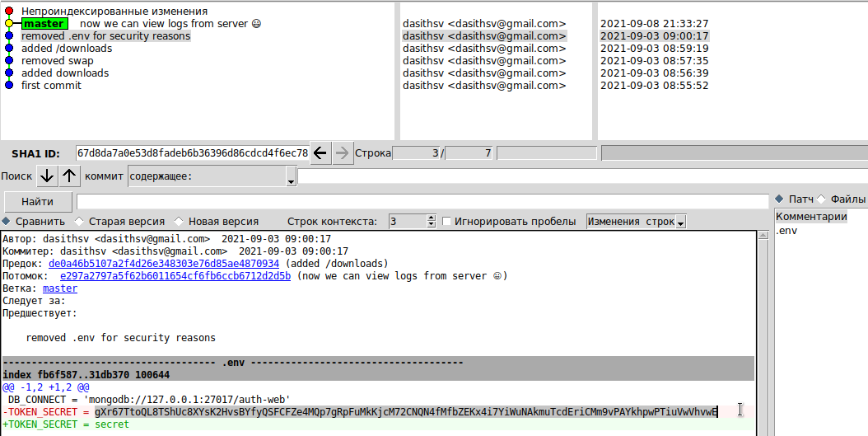Click the back arrow next to SHA1 ID

click(x=321, y=152)
